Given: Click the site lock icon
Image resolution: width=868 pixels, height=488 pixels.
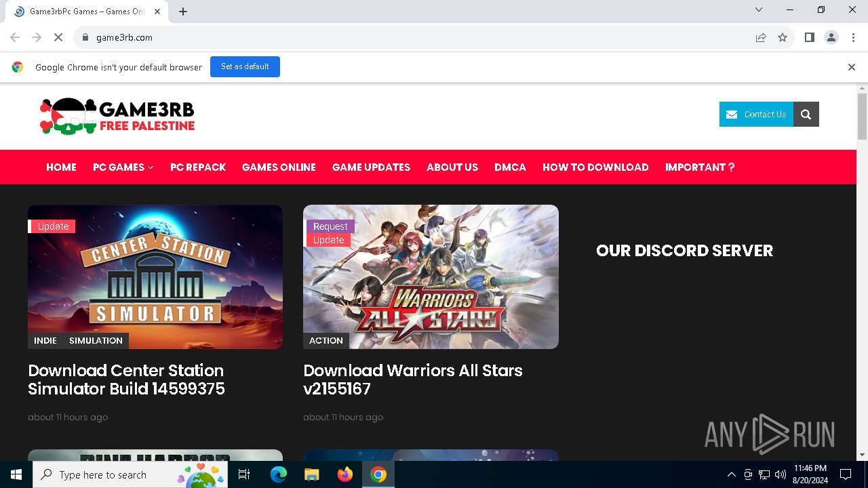Looking at the screenshot, I should (x=85, y=37).
